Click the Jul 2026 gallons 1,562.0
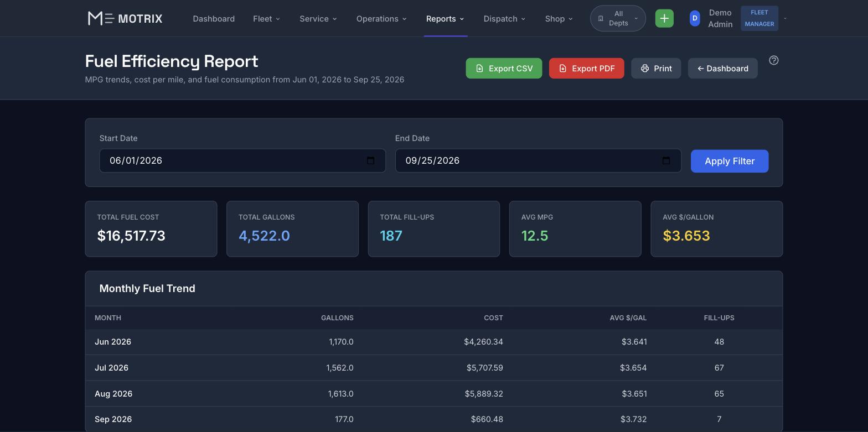The width and height of the screenshot is (868, 432). point(340,368)
